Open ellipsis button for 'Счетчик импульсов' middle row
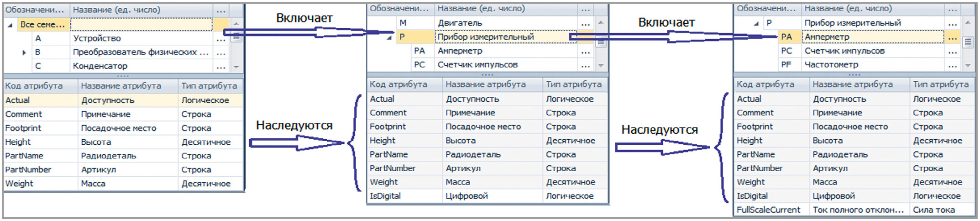Screen dimensions: 980x221 pyautogui.click(x=586, y=65)
